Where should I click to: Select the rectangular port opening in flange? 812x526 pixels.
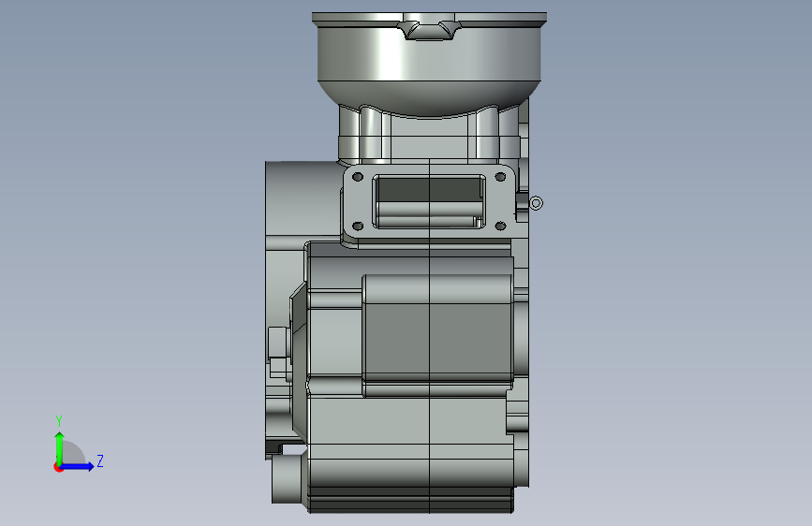tap(429, 201)
